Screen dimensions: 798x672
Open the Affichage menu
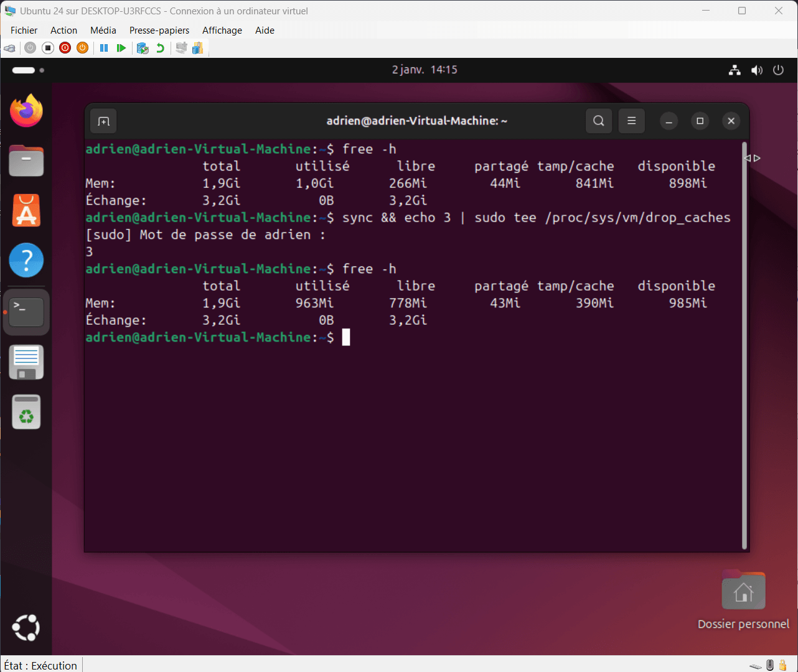[222, 30]
